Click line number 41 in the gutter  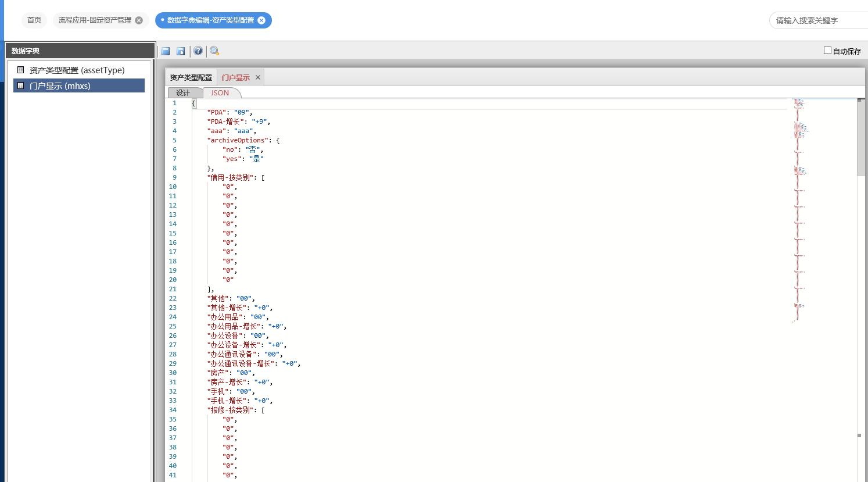[173, 475]
